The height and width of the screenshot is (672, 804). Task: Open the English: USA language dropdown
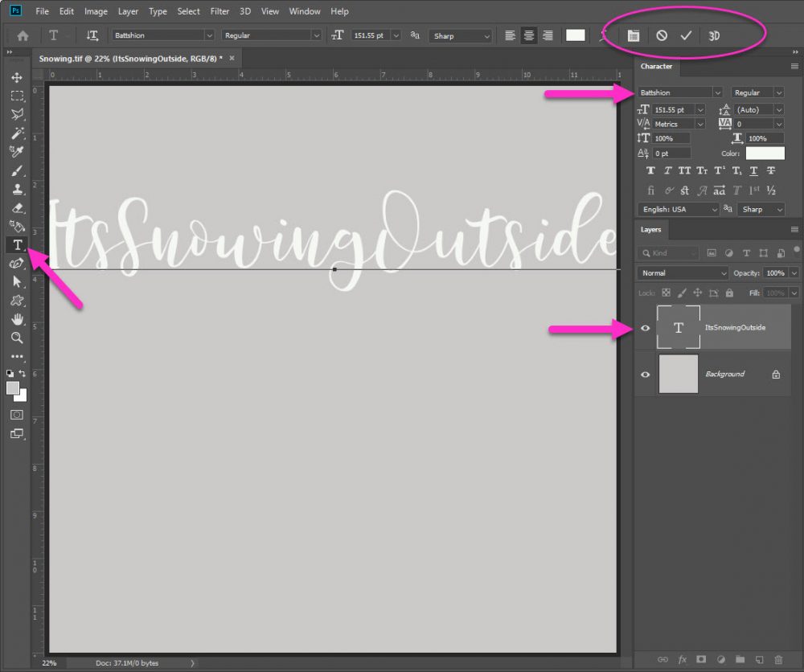click(x=678, y=209)
